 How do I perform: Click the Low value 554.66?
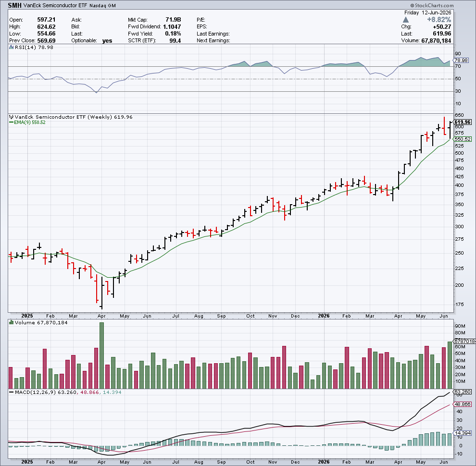click(x=46, y=34)
